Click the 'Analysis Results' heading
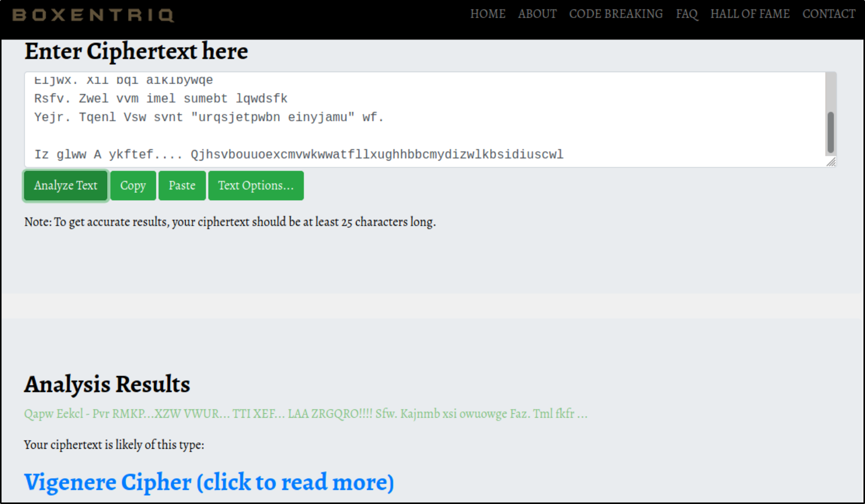The height and width of the screenshot is (504, 865). point(107,384)
